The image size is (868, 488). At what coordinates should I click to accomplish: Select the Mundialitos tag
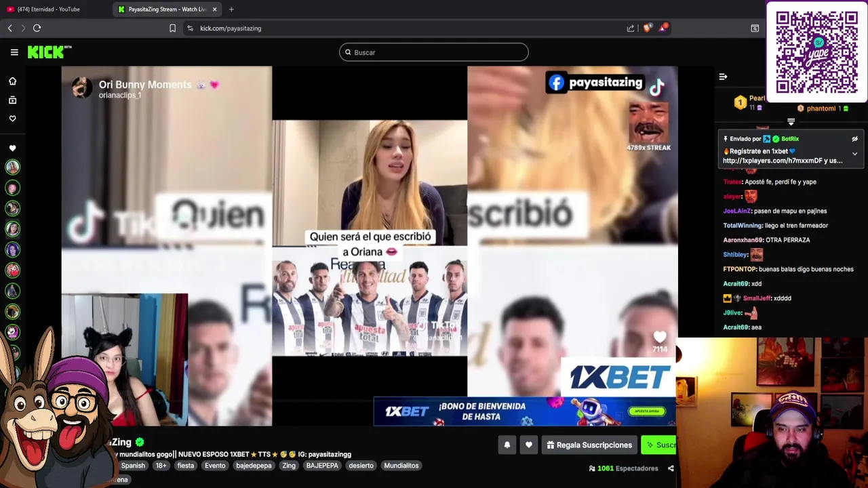(401, 466)
